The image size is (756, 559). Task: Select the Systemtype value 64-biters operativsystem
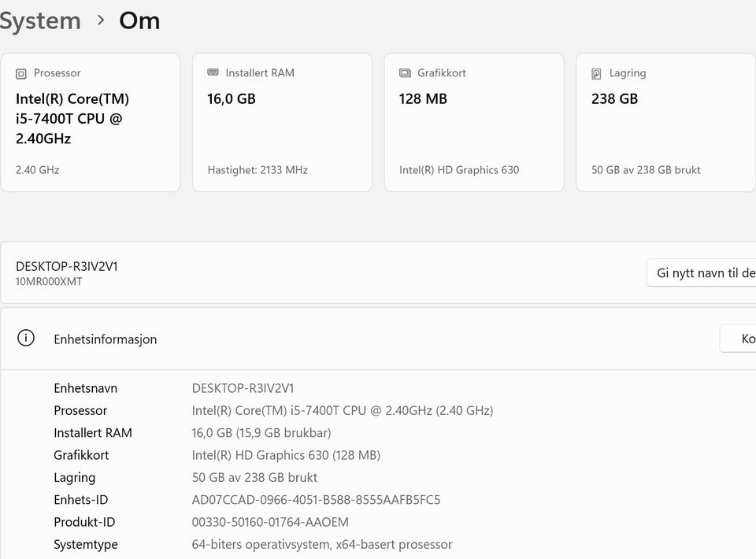pyautogui.click(x=321, y=545)
